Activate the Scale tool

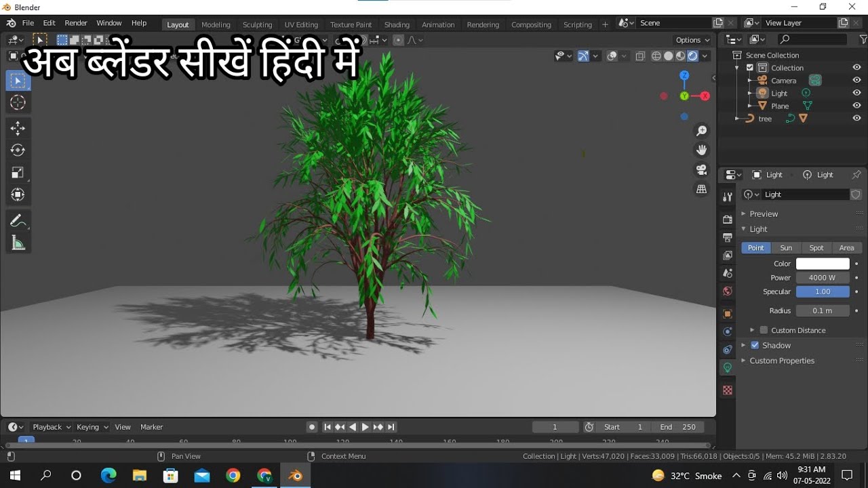[18, 173]
